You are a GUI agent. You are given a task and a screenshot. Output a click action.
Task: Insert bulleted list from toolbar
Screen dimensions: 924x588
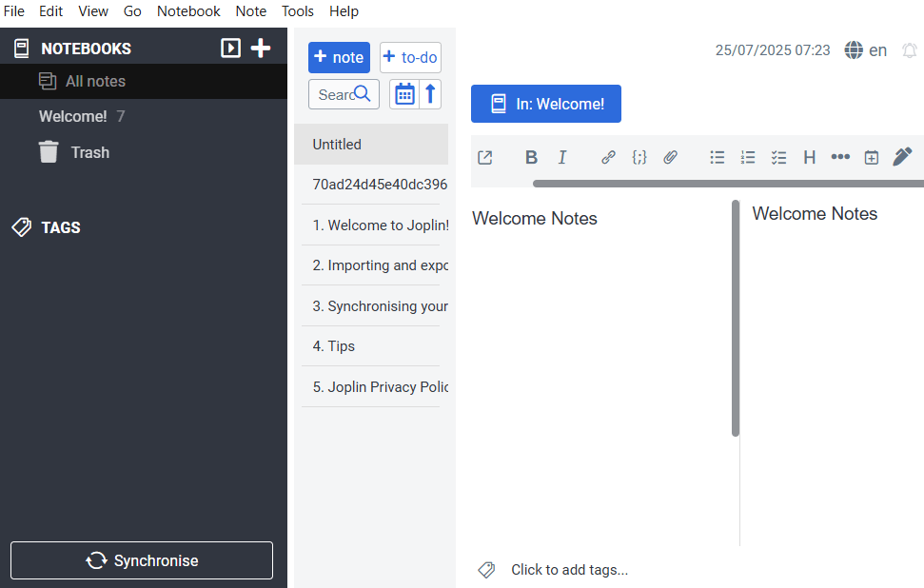click(718, 158)
